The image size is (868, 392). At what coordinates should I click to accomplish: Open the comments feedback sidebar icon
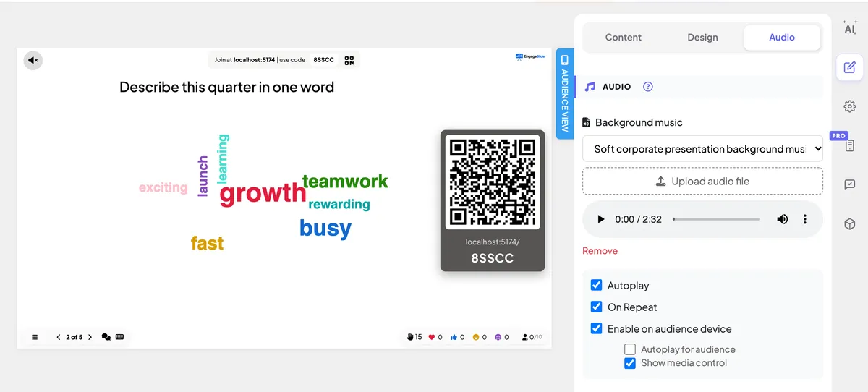tap(850, 185)
